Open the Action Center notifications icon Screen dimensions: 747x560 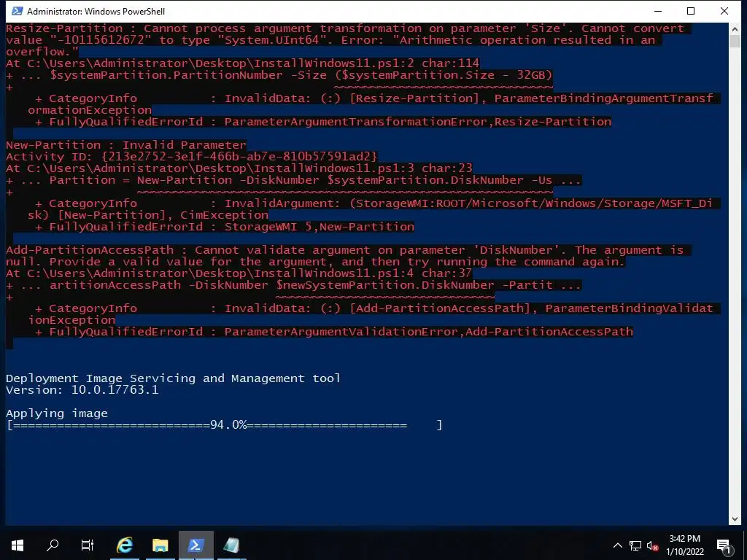tap(724, 546)
